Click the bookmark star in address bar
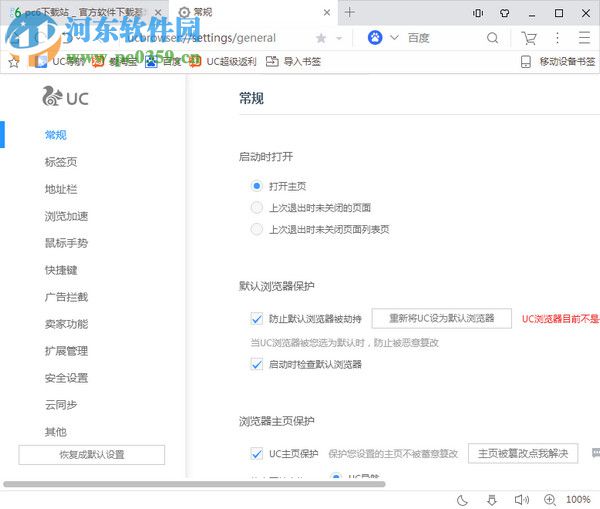This screenshot has width=600, height=509. (x=321, y=38)
